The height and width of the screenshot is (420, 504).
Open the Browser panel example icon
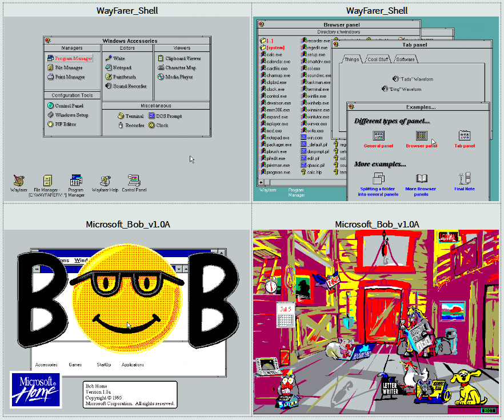tap(421, 139)
